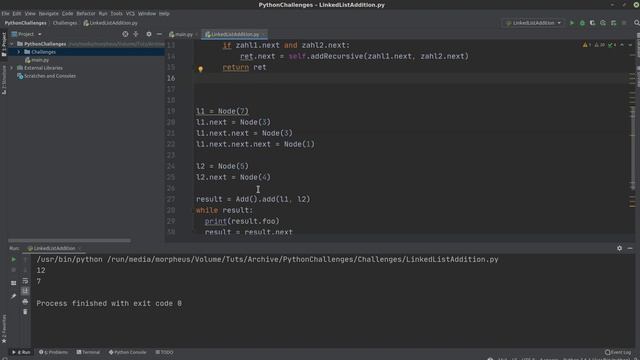640x360 pixels.
Task: Run with coverage from the top toolbar
Action: click(x=592, y=23)
